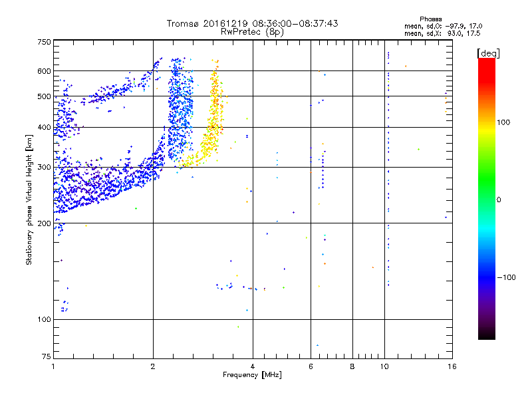Click the y-axis tick label '200'
532x399 pixels.
pos(44,223)
